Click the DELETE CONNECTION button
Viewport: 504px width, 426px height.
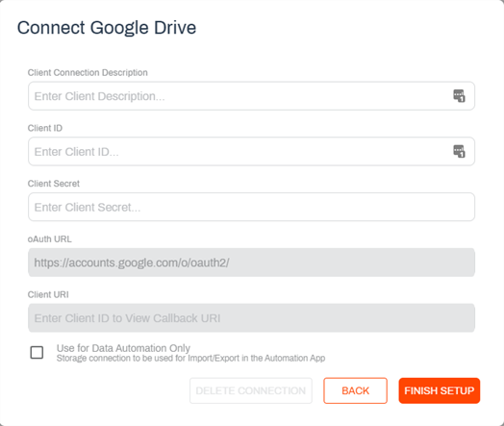tap(251, 390)
